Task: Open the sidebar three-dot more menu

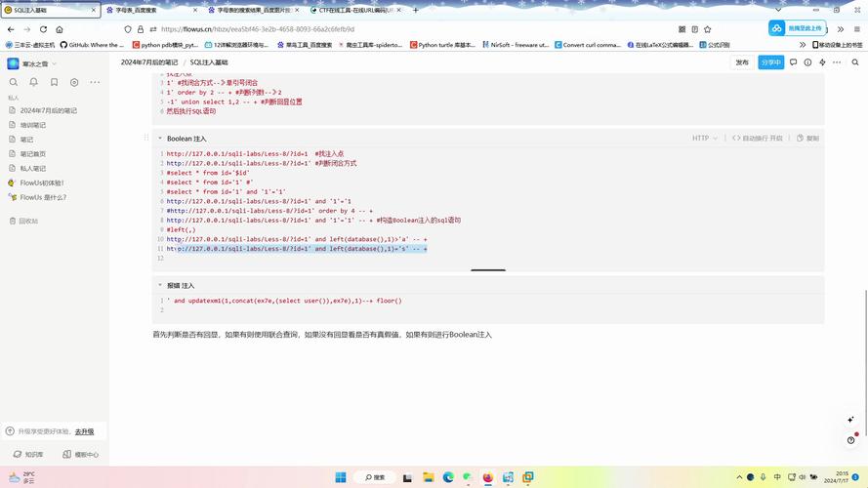Action: click(95, 82)
